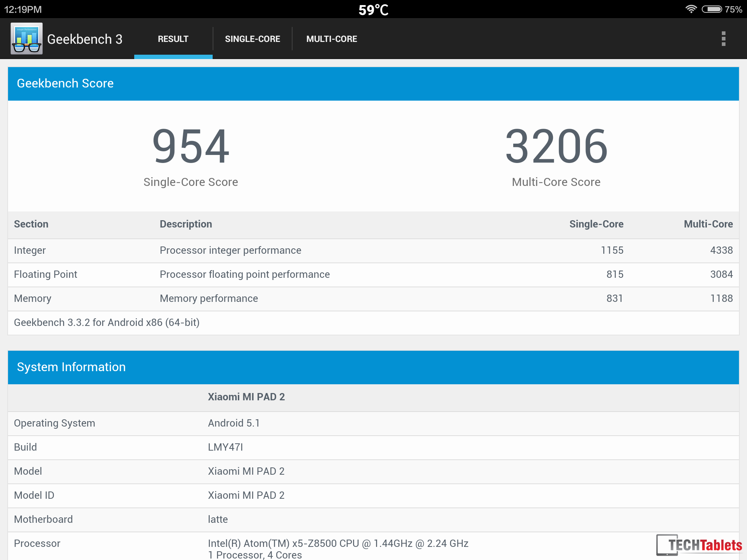Tap the Intel Atom x5-Z8500 processor value
Viewport: 747px width, 560px height.
(338, 544)
